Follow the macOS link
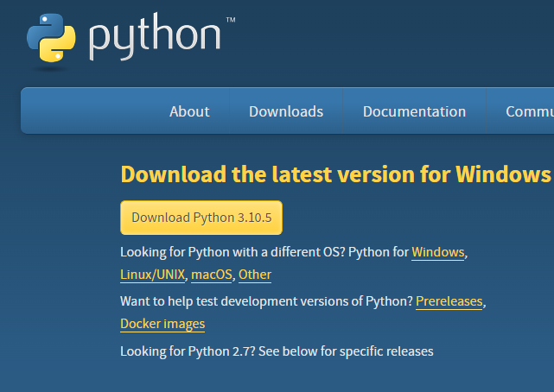 tap(212, 275)
